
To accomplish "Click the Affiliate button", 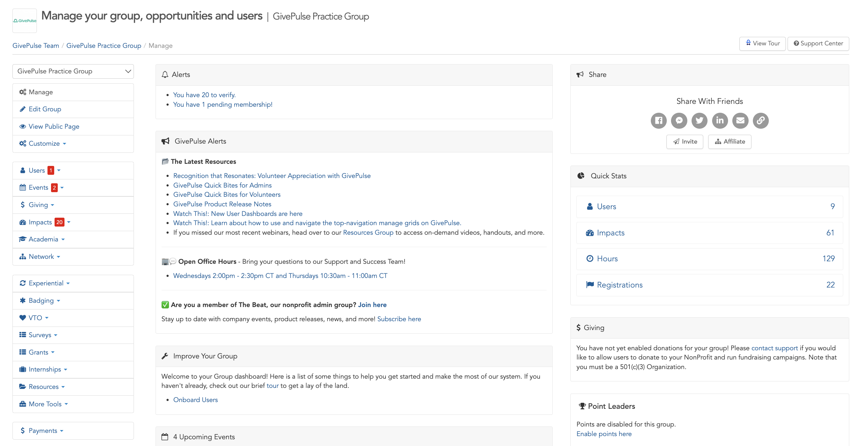I will click(729, 141).
